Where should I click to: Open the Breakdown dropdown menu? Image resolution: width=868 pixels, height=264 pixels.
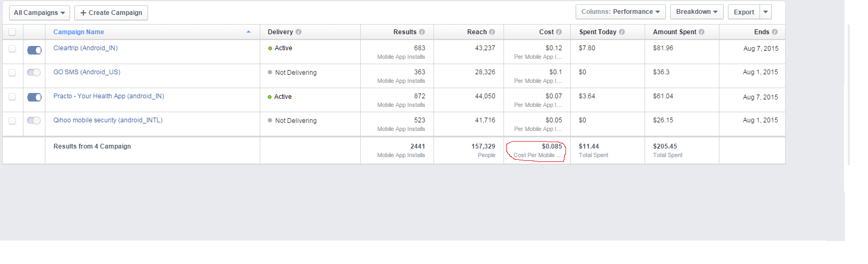click(x=696, y=12)
